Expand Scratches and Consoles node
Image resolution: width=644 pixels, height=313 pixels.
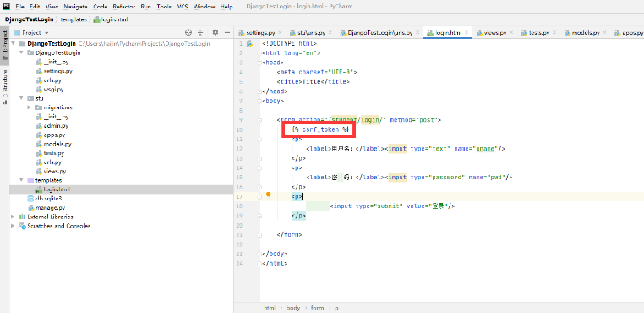[x=14, y=226]
